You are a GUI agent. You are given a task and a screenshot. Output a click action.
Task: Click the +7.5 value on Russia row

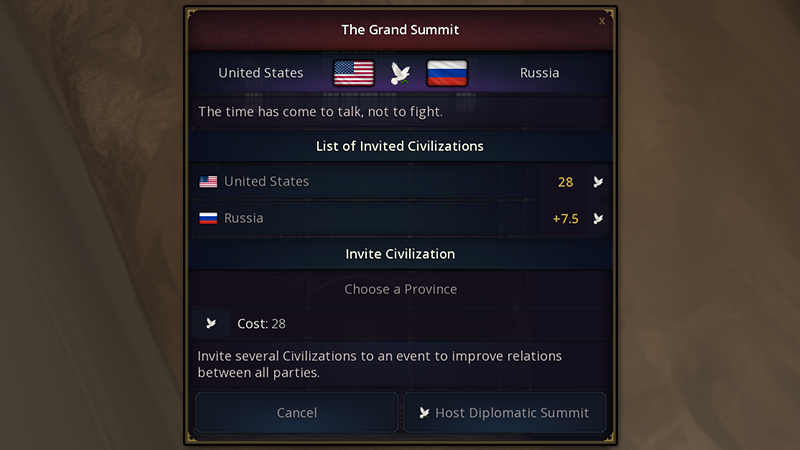coord(565,218)
